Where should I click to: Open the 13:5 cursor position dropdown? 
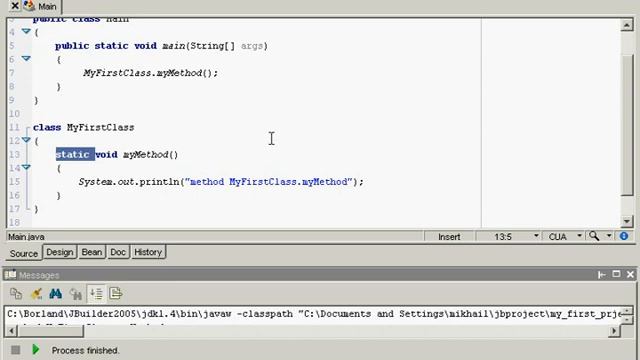pyautogui.click(x=536, y=236)
